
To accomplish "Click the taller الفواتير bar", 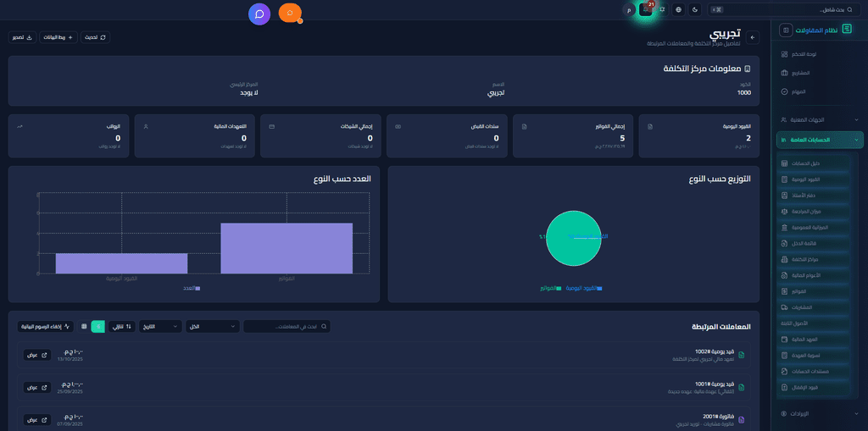I will coord(287,248).
